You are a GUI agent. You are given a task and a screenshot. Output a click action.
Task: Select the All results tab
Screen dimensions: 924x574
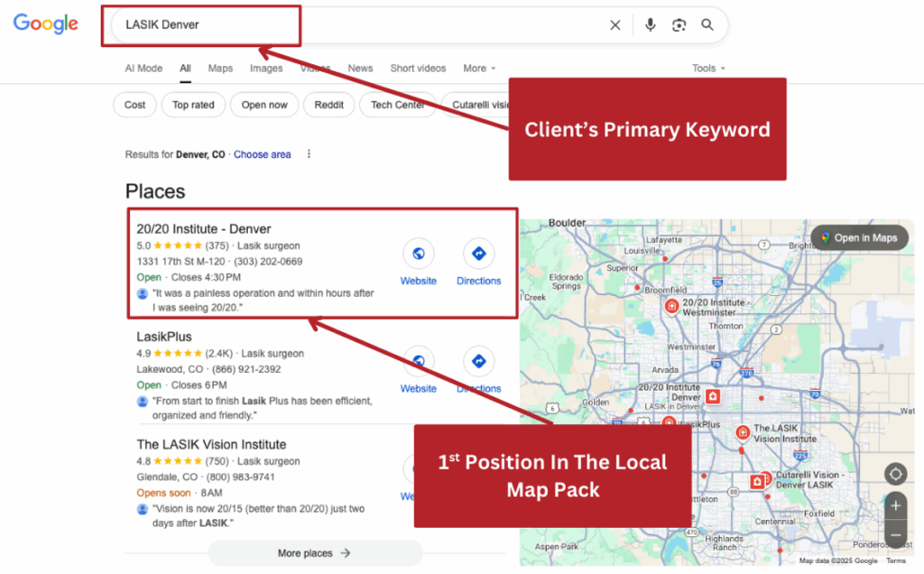click(185, 69)
